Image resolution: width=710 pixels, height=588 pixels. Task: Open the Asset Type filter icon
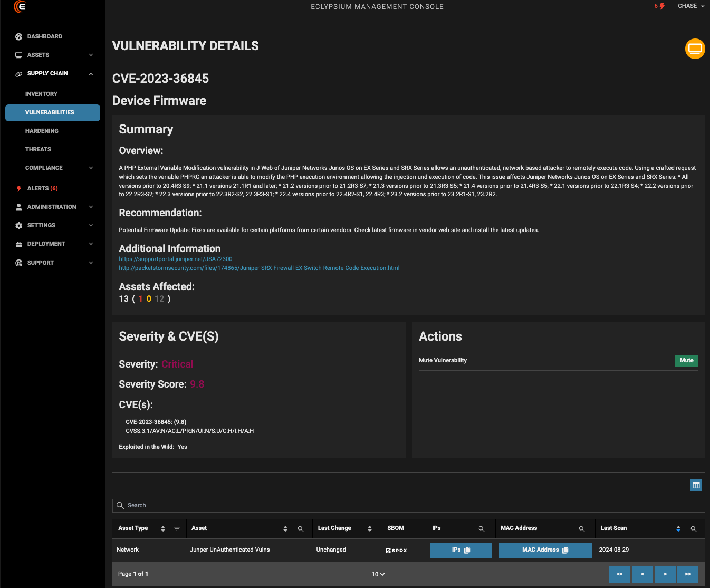[x=177, y=528]
